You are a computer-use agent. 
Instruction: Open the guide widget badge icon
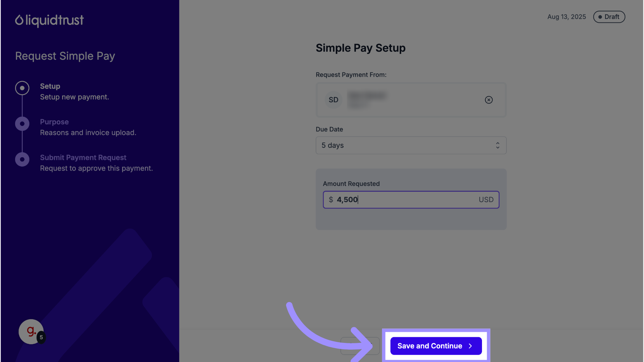point(31,331)
